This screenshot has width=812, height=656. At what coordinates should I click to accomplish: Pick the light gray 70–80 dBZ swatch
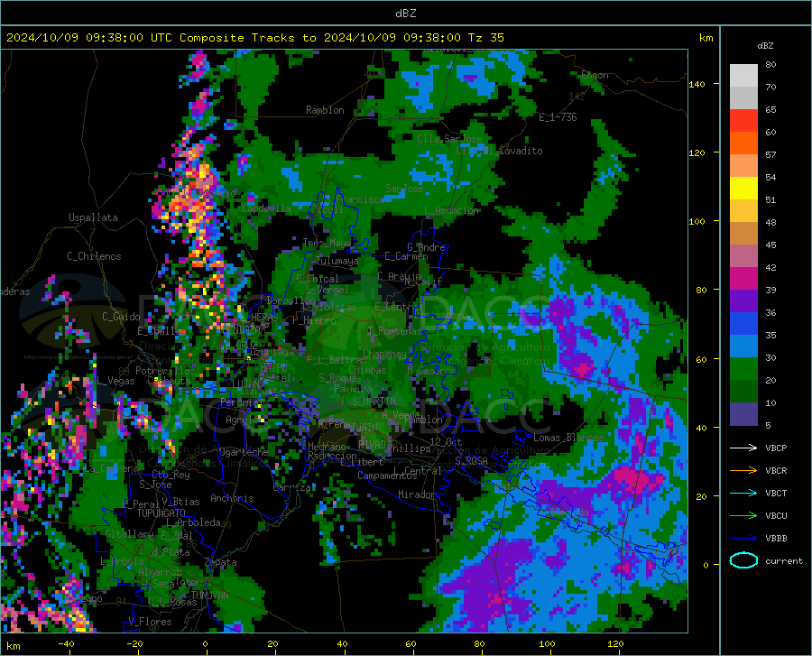[x=743, y=76]
